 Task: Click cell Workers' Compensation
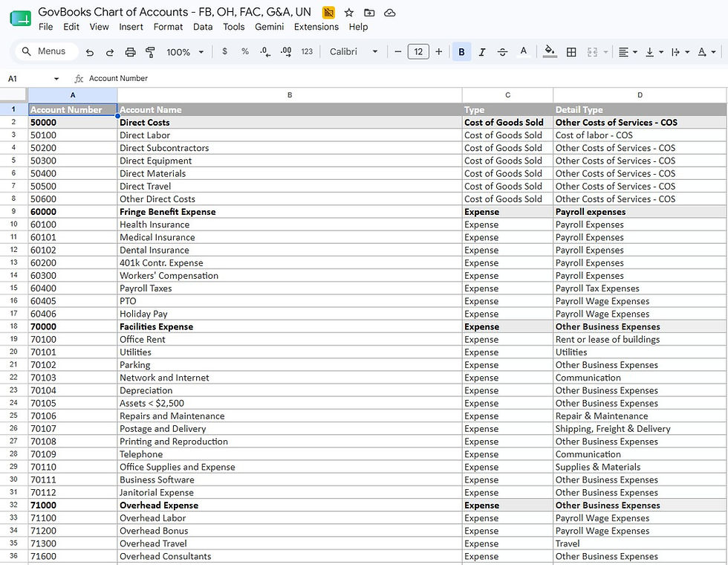tap(290, 276)
